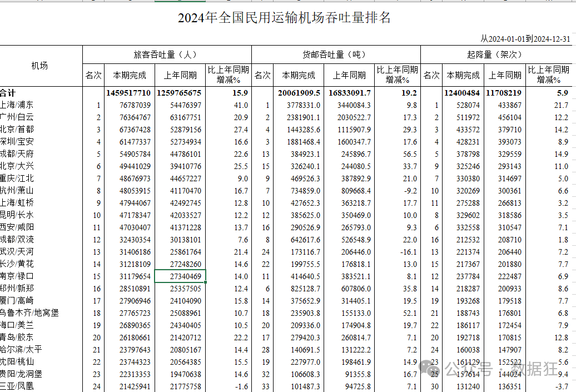Select the 南京/禄口 airport name cell
The height and width of the screenshot is (392, 576).
[x=17, y=276]
